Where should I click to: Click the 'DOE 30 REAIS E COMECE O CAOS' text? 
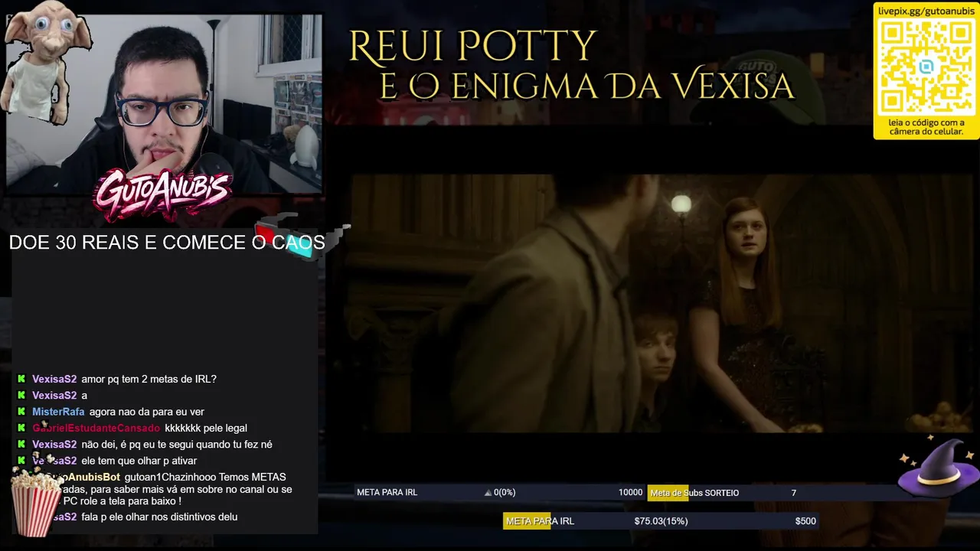click(x=167, y=243)
